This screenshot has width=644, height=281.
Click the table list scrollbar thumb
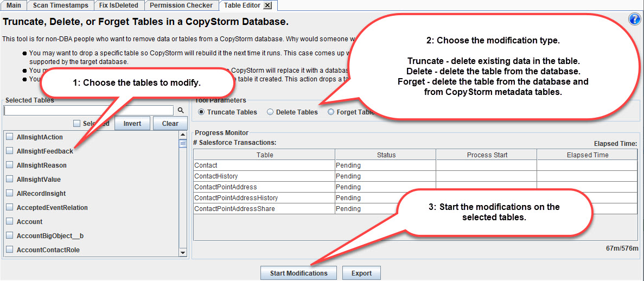click(183, 143)
